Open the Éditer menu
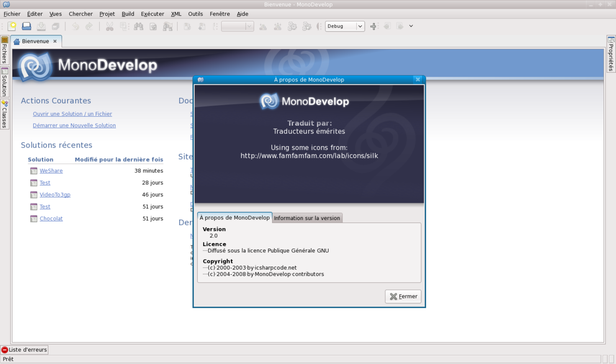Viewport: 616px width, 364px height. (35, 14)
